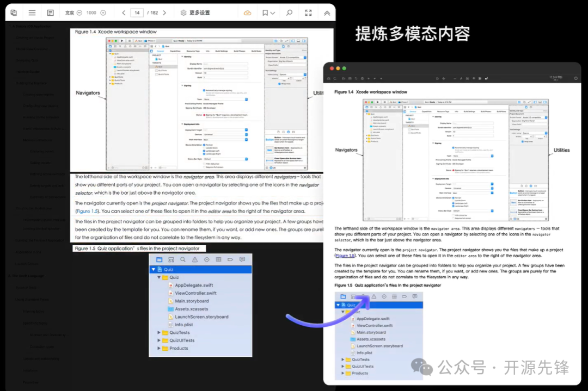Select issue navigator warning icon in right window

pyautogui.click(x=374, y=296)
